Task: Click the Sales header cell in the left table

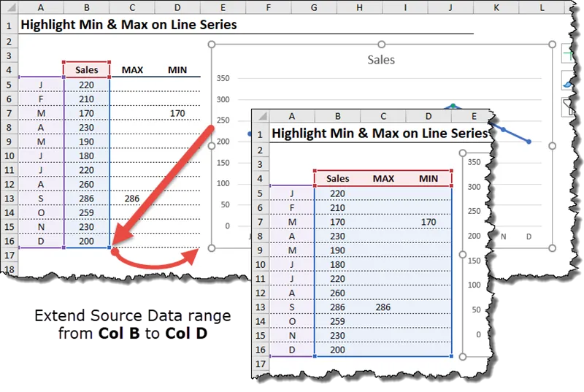Action: [x=86, y=70]
